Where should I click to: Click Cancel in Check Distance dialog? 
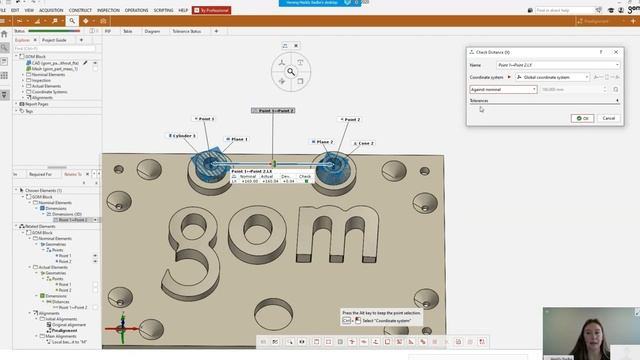click(x=609, y=118)
